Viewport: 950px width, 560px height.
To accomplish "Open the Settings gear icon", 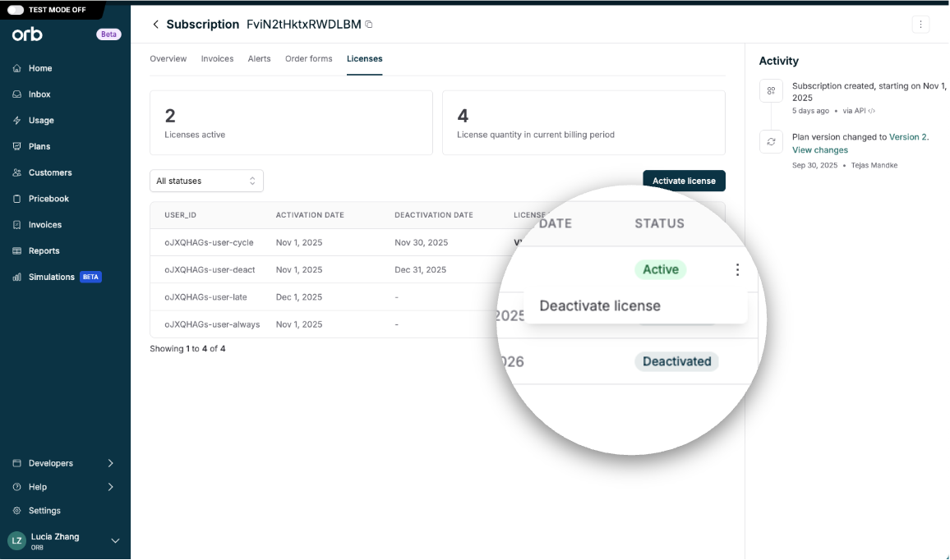I will [17, 511].
